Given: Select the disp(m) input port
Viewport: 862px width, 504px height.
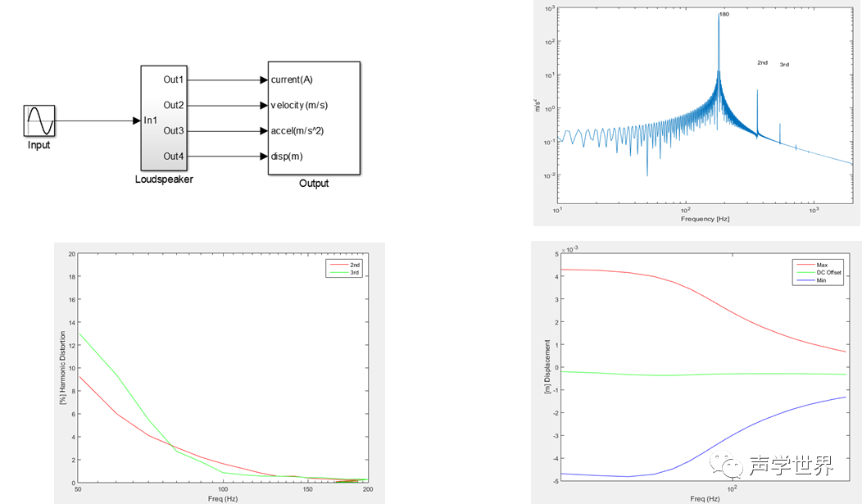Looking at the screenshot, I should tap(286, 157).
